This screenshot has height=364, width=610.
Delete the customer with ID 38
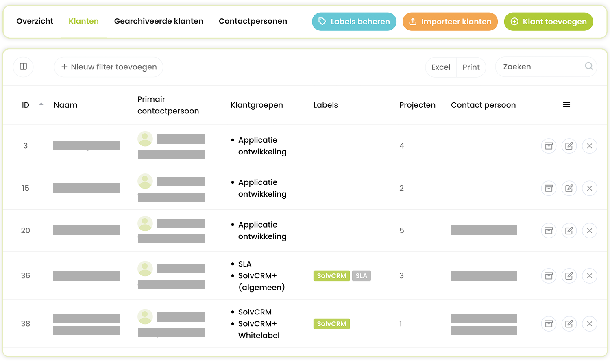[589, 324]
